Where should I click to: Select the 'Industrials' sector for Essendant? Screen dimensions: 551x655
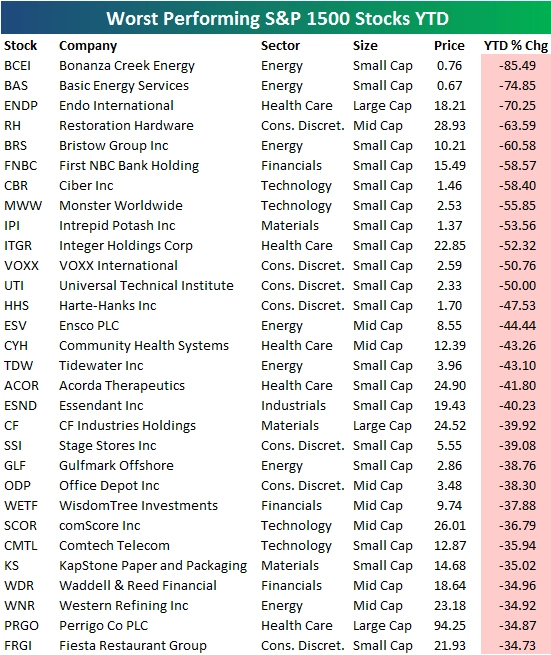pos(293,406)
